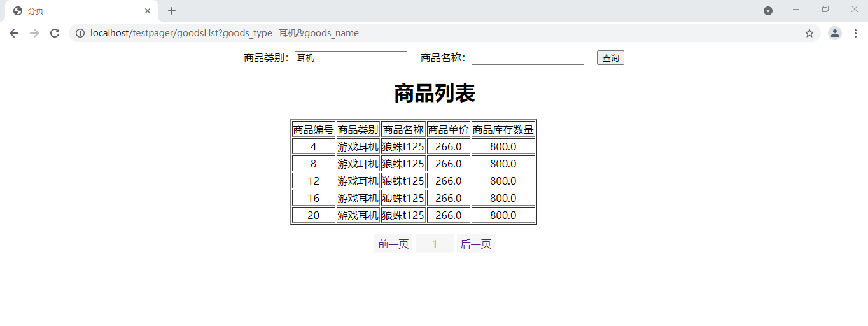This screenshot has width=868, height=326.
Task: Click the 商品类别 column header
Action: pyautogui.click(x=358, y=129)
